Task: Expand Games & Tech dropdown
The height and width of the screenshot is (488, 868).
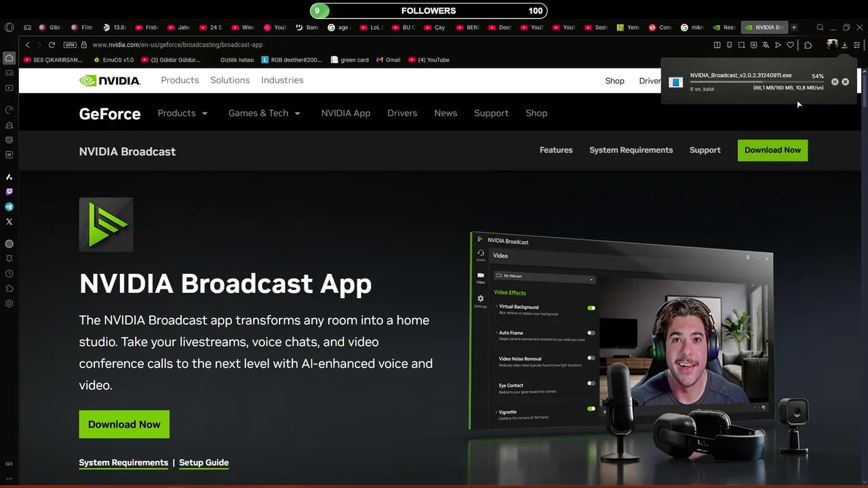Action: point(264,113)
